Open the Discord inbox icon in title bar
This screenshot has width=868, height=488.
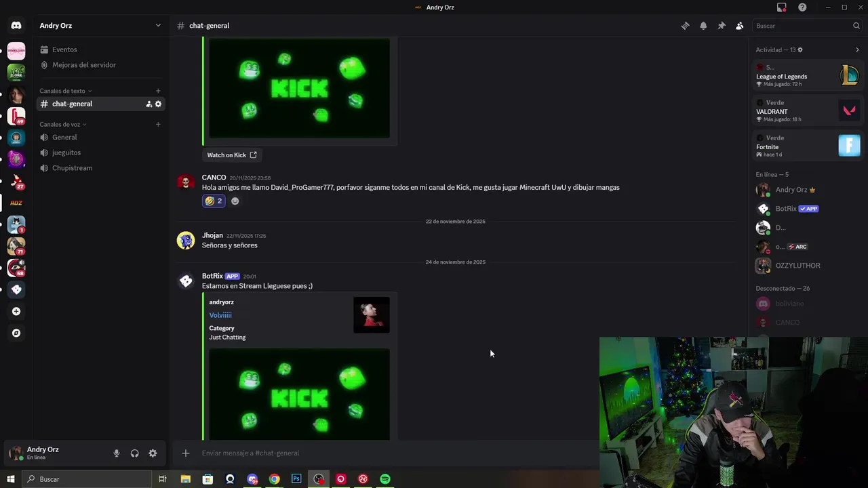click(x=782, y=7)
